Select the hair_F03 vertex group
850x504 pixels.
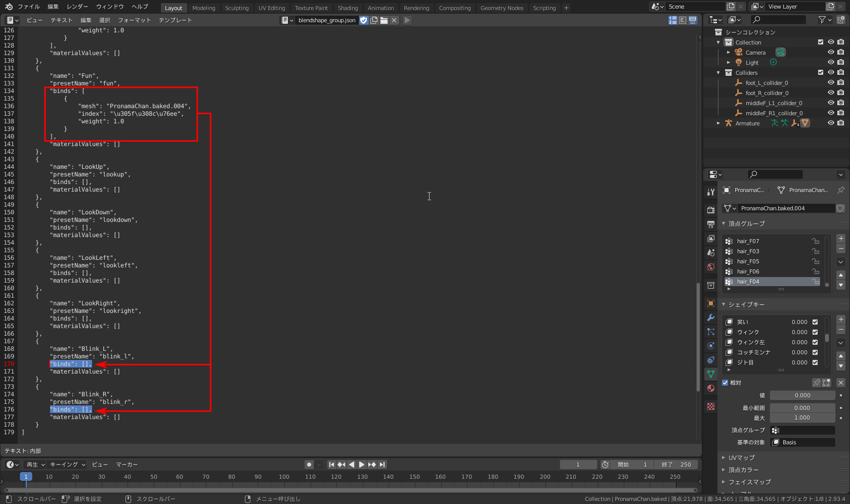(773, 251)
